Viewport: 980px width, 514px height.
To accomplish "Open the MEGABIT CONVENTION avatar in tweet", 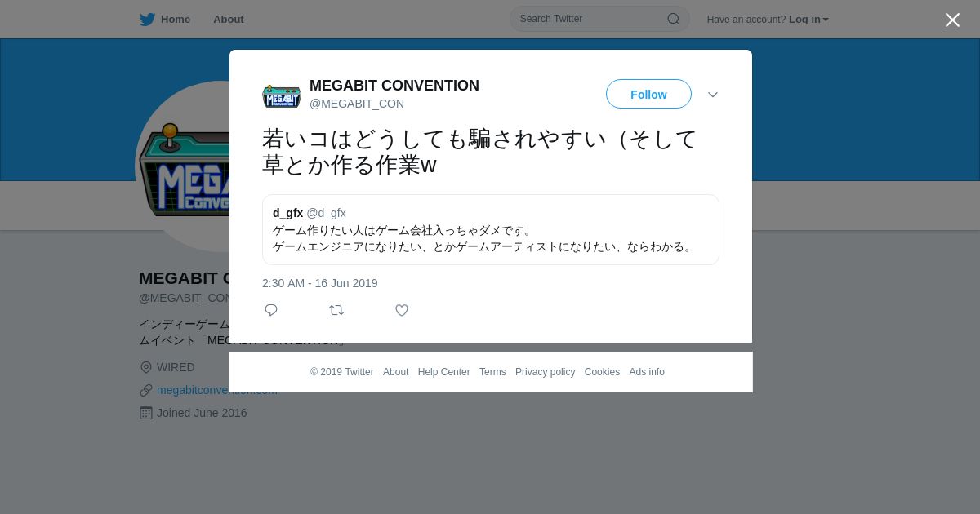I will tap(282, 95).
